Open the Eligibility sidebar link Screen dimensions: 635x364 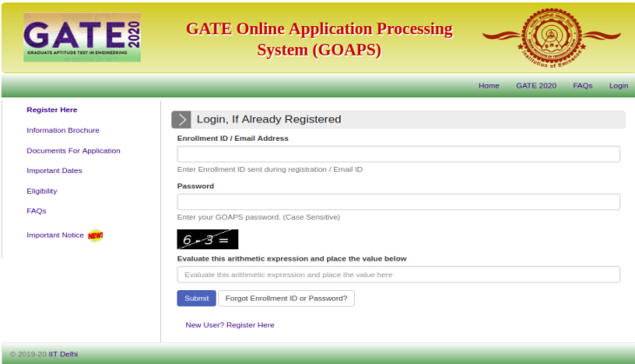(42, 191)
